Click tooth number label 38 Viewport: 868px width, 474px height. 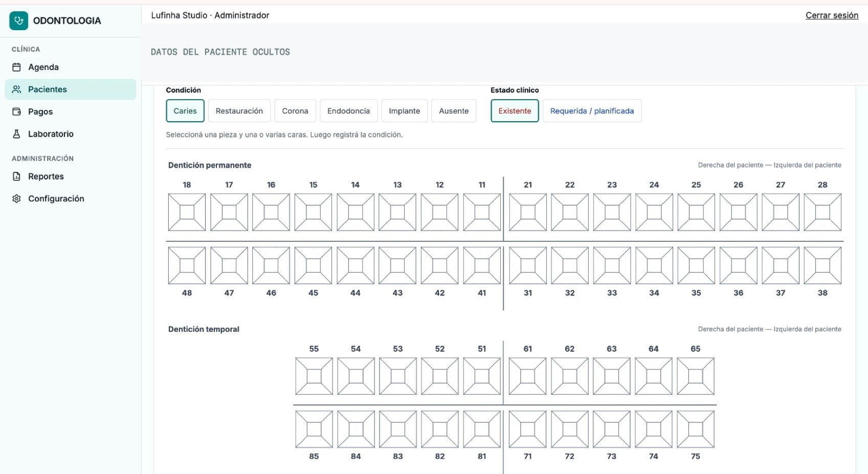point(822,293)
